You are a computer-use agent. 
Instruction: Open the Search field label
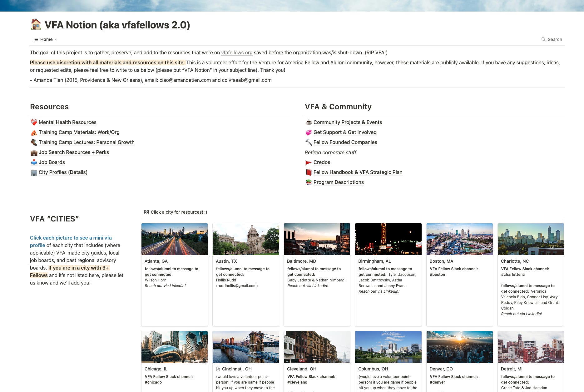[x=555, y=39]
